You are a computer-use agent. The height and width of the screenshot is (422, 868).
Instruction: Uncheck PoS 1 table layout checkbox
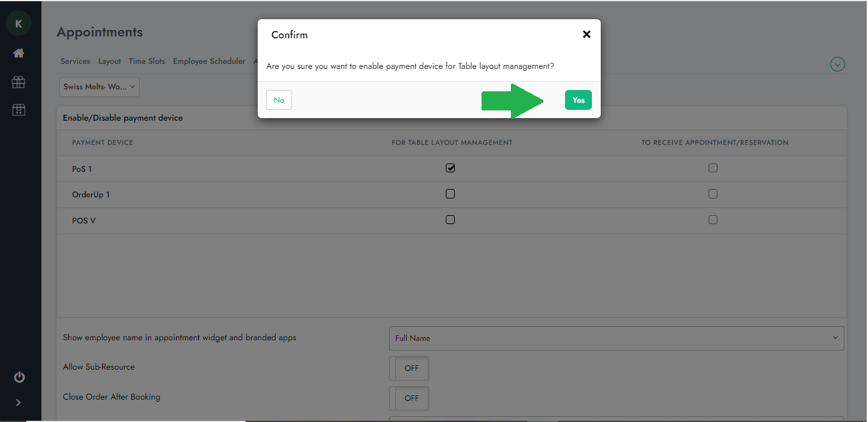pos(450,168)
